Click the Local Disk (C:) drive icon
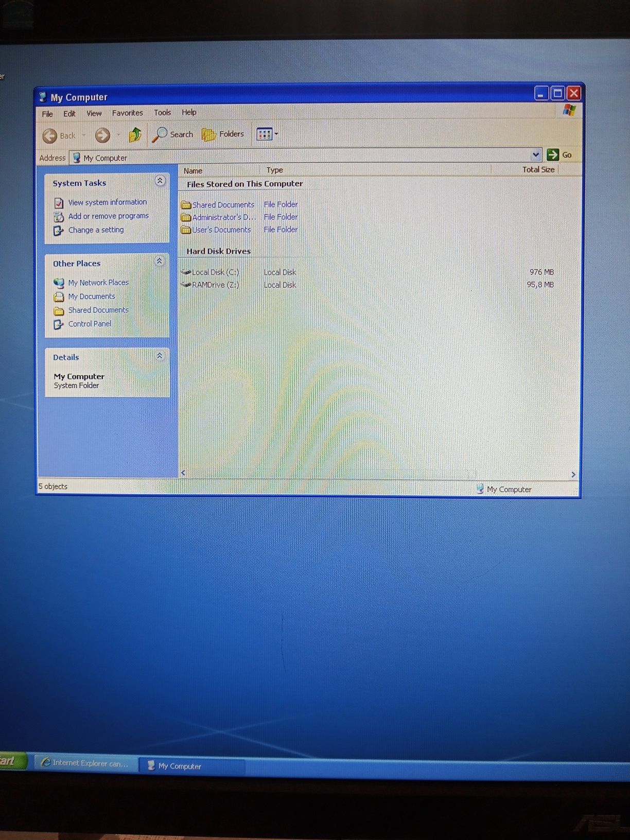Screen dimensions: 630x840 186,272
